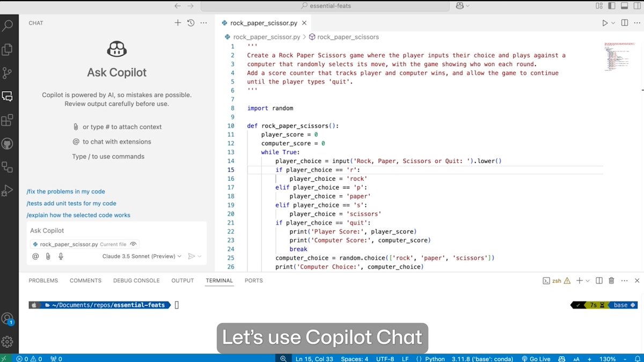644x362 pixels.
Task: Close the terminal panel
Action: click(x=637, y=280)
